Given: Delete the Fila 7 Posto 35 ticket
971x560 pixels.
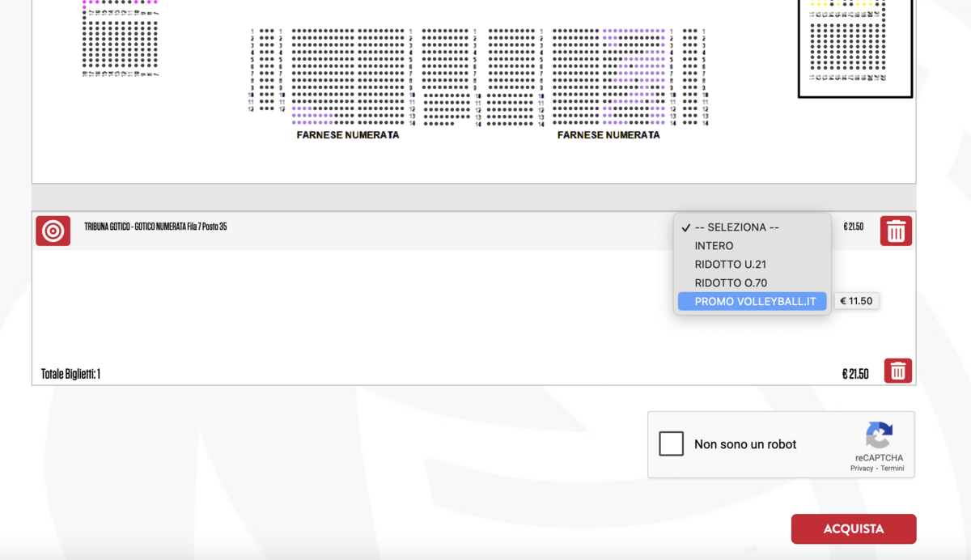Looking at the screenshot, I should point(896,231).
